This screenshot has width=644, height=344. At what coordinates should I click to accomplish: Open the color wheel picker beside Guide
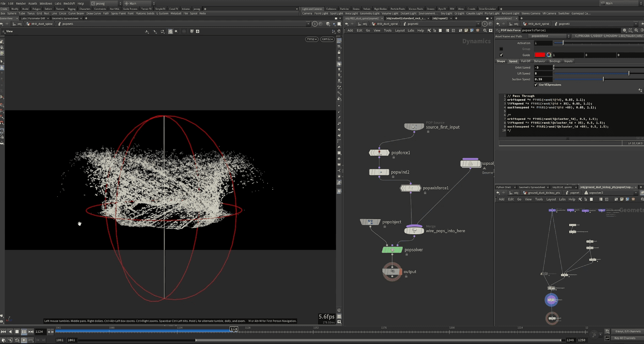click(x=549, y=55)
